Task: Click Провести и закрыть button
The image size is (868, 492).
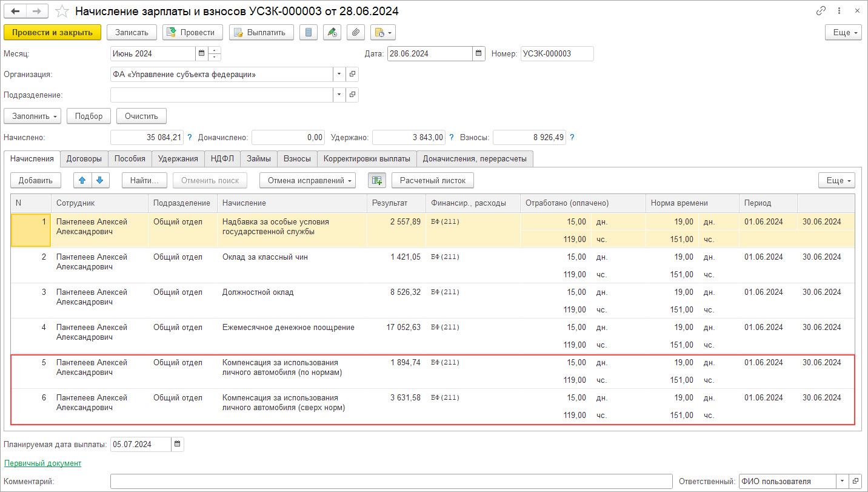Action: [x=52, y=32]
